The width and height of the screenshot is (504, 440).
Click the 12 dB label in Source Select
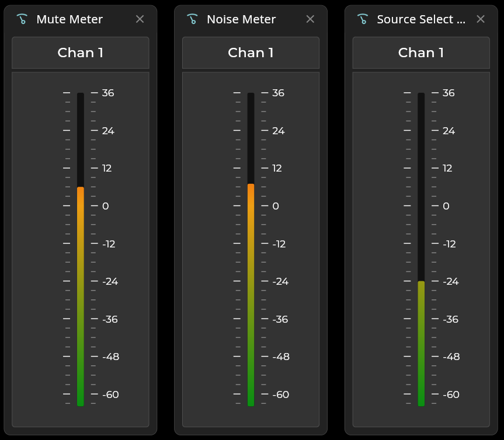[x=447, y=168]
